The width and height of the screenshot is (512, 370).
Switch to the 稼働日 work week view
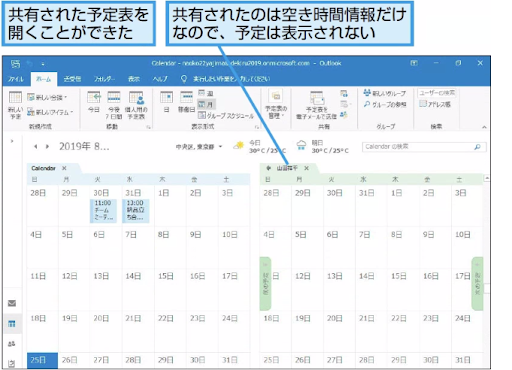tap(186, 103)
